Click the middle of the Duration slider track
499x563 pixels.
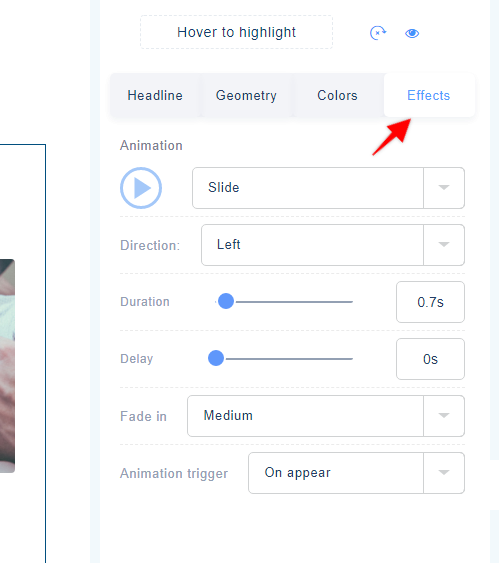pos(284,302)
